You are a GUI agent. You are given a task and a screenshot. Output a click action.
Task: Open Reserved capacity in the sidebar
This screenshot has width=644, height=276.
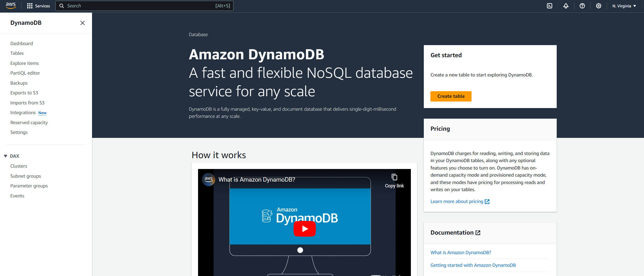pyautogui.click(x=29, y=123)
